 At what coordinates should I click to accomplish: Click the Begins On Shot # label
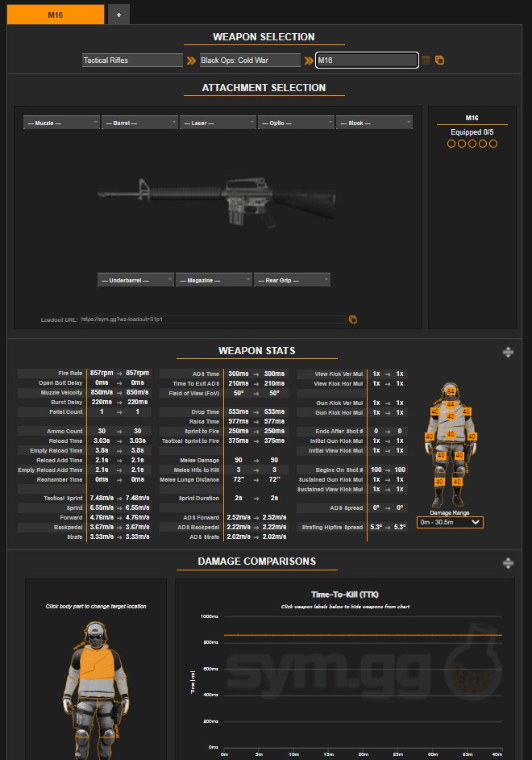pyautogui.click(x=339, y=470)
